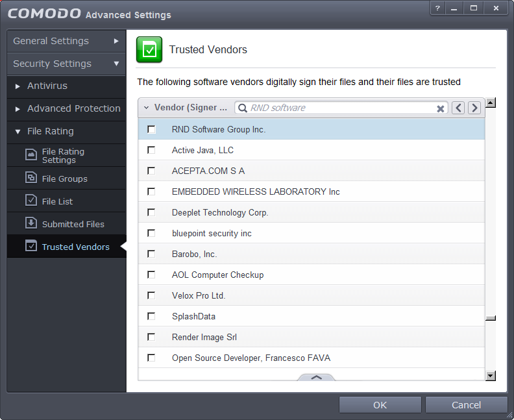Screen dimensions: 514x420
Task: Click the File Groups icon
Action: pyautogui.click(x=31, y=178)
